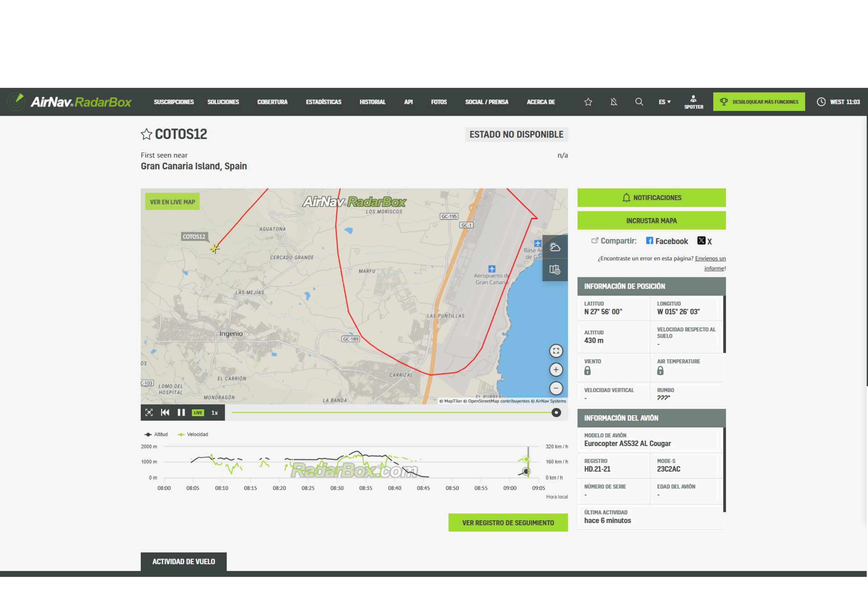Click the green playback timeline track

coord(392,413)
